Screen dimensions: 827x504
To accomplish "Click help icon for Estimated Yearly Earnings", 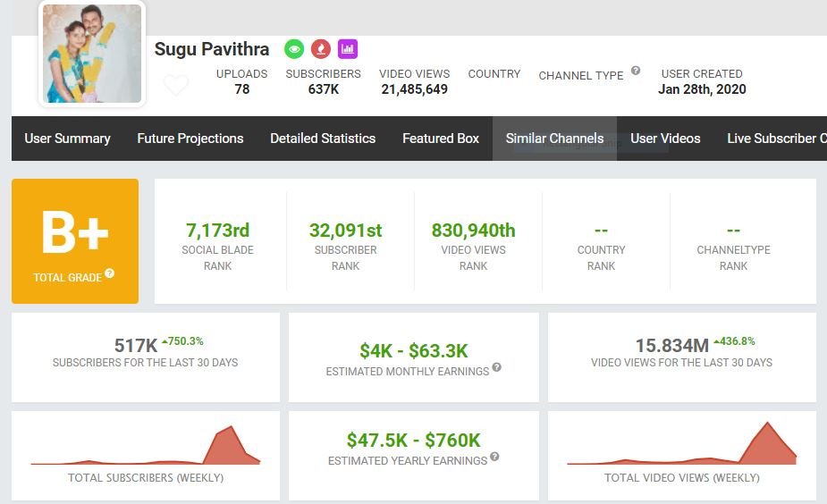I will tap(494, 457).
